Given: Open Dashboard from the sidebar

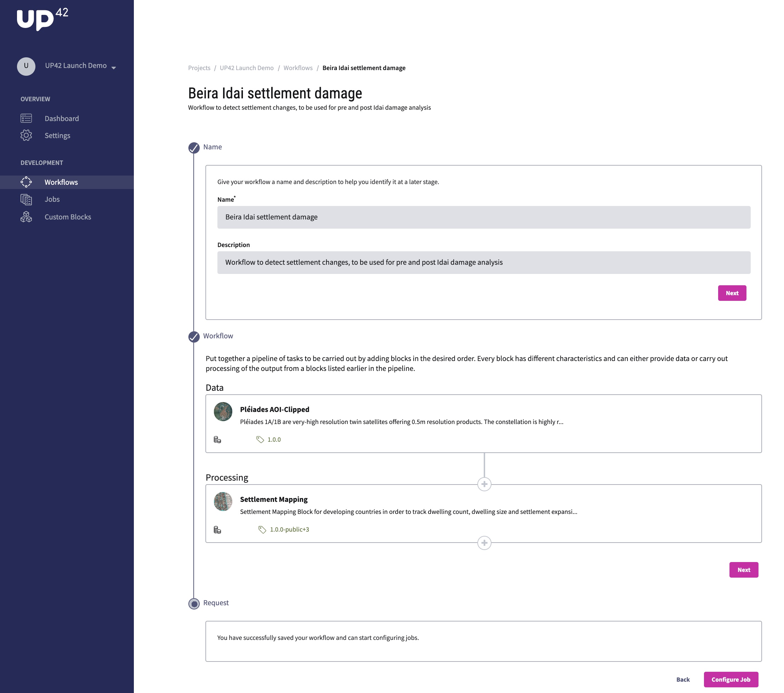Looking at the screenshot, I should (62, 119).
